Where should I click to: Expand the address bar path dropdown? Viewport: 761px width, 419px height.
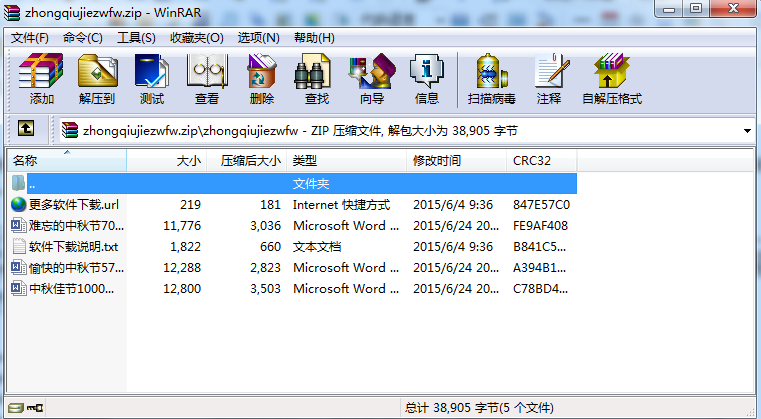(747, 131)
